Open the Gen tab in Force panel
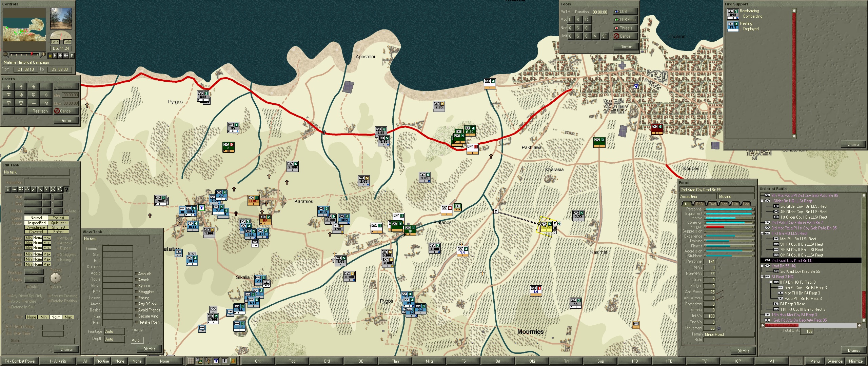Viewport: 868px width, 366px height. click(x=687, y=204)
